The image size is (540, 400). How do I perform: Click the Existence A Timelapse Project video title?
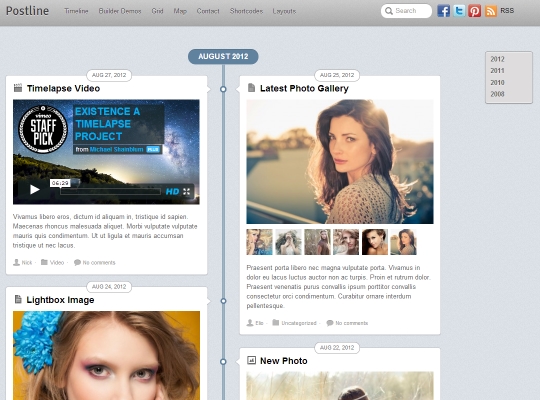[107, 124]
